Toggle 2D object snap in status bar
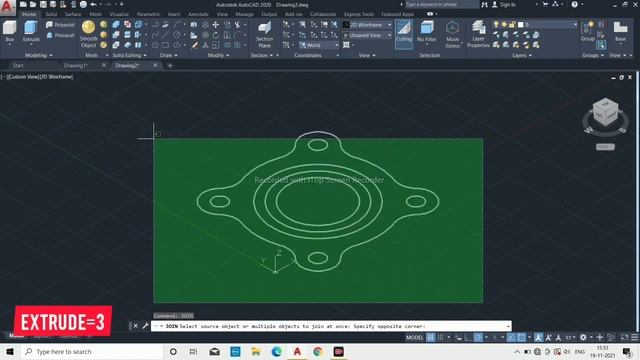 tap(521, 337)
